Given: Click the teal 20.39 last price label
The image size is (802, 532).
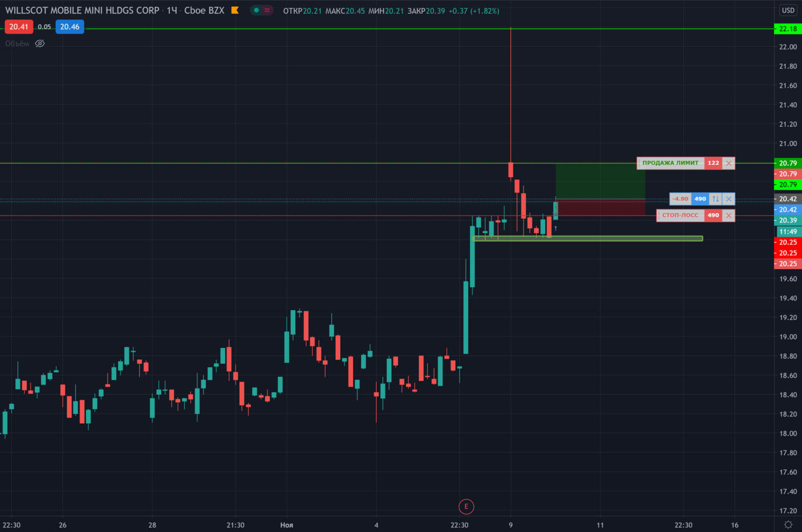Looking at the screenshot, I should [x=788, y=221].
